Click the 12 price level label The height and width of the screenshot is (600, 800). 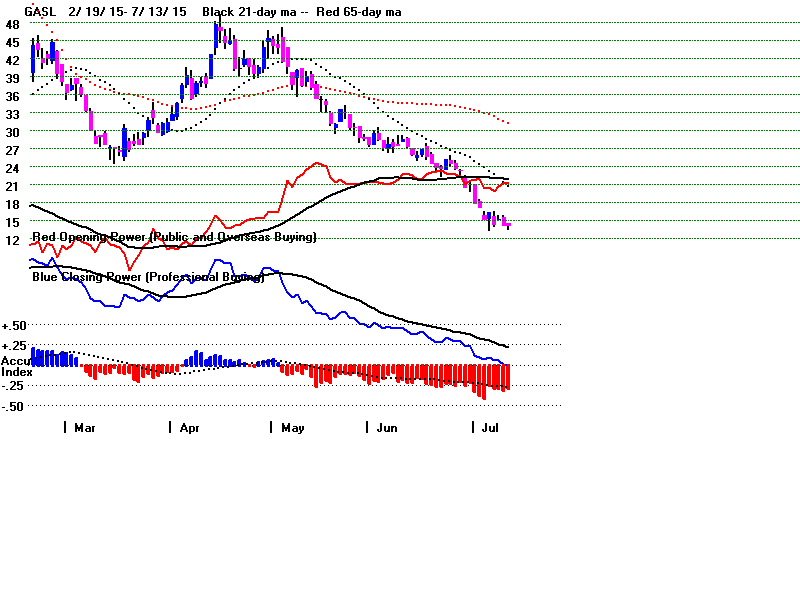pos(11,240)
